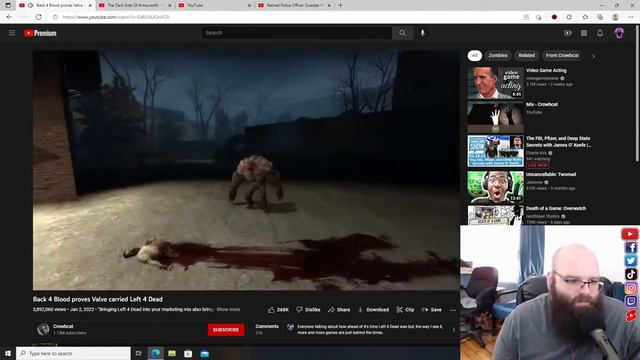The height and width of the screenshot is (360, 640).
Task: Open Windows Start menu
Action: pyautogui.click(x=8, y=353)
